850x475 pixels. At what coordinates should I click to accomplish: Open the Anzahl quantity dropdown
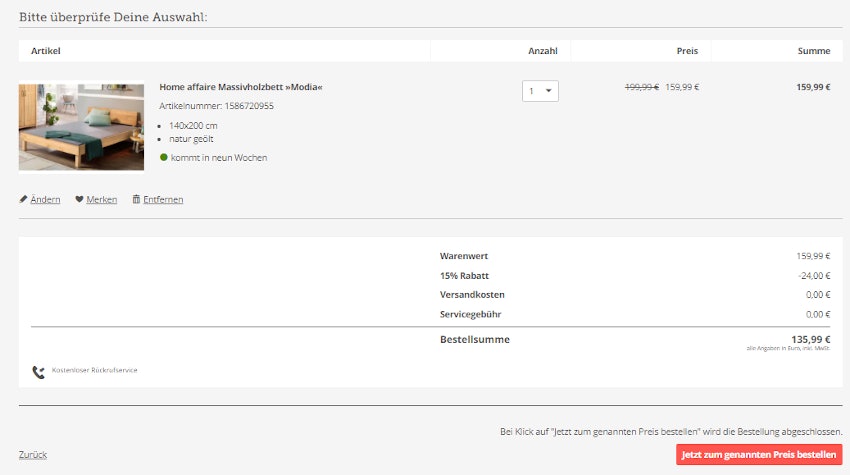pos(540,91)
